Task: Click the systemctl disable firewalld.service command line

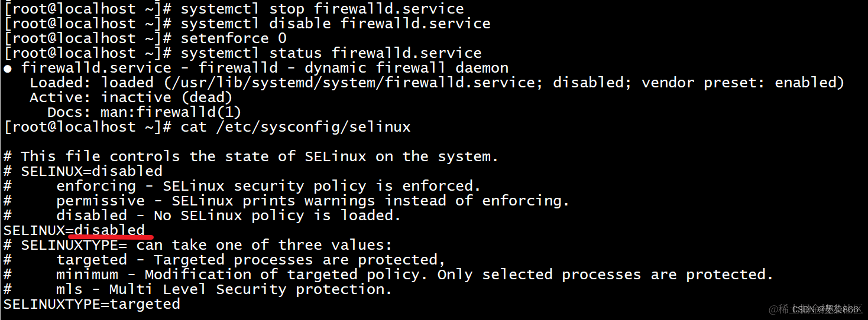Action: click(336, 24)
